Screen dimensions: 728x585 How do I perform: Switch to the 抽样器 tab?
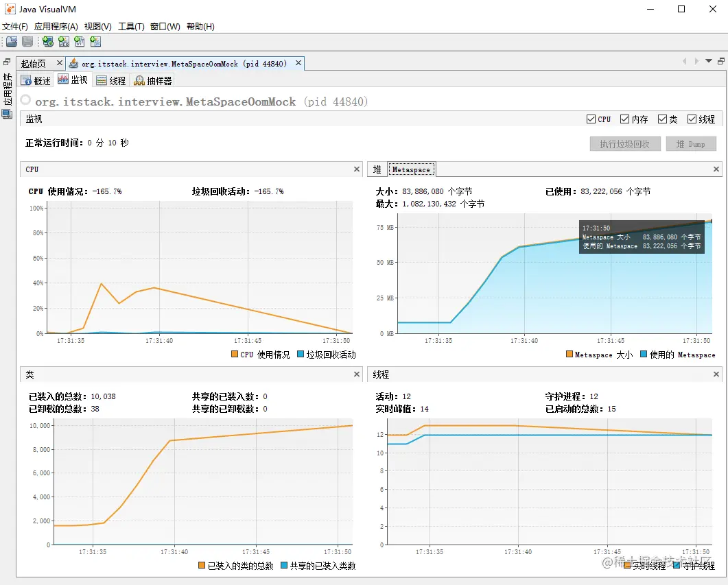point(152,80)
